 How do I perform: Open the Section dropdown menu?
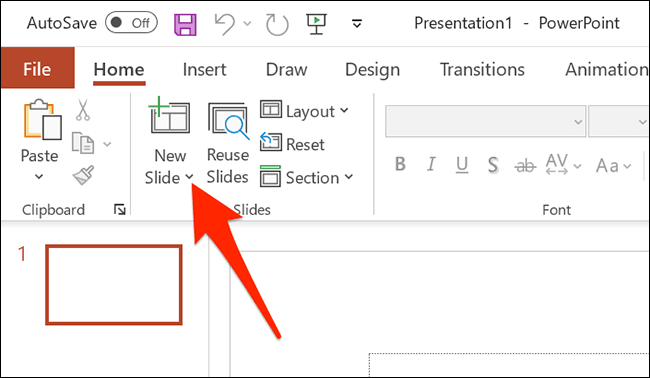[x=307, y=177]
